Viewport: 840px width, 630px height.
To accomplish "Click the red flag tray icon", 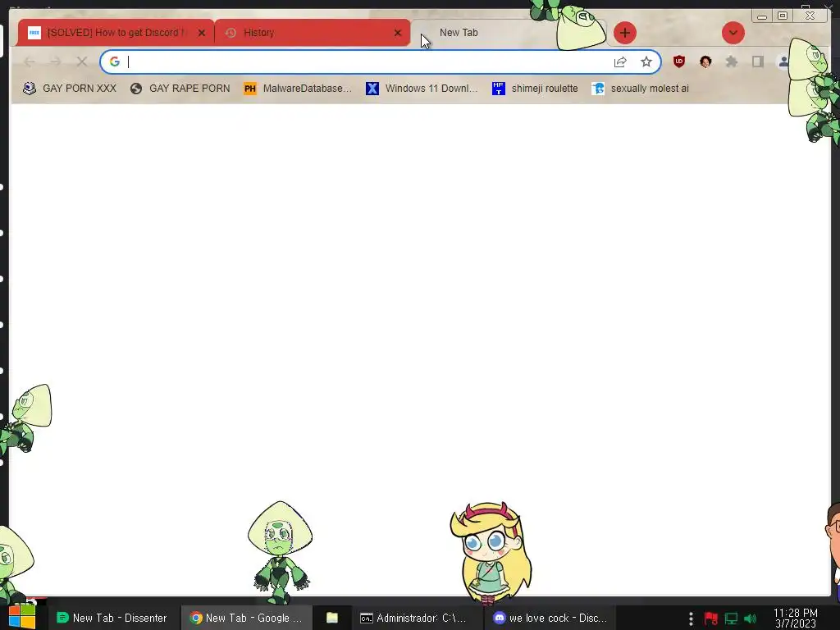I will [x=711, y=619].
